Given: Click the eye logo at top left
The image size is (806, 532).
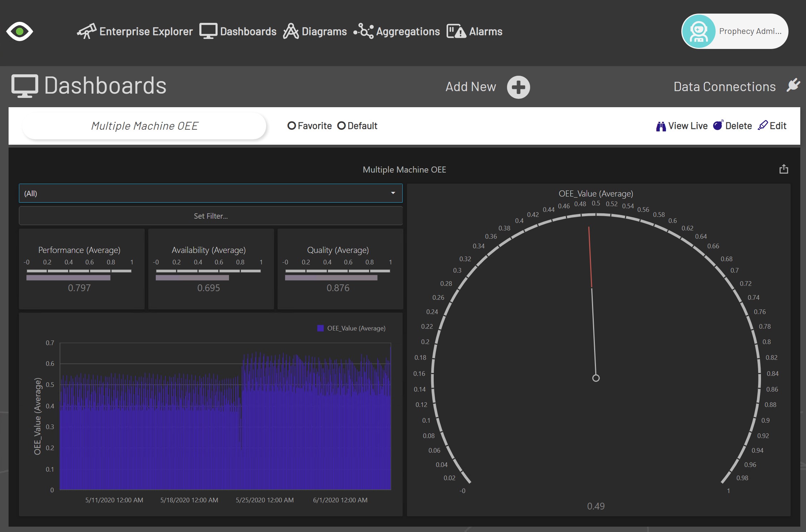Looking at the screenshot, I should (x=20, y=31).
